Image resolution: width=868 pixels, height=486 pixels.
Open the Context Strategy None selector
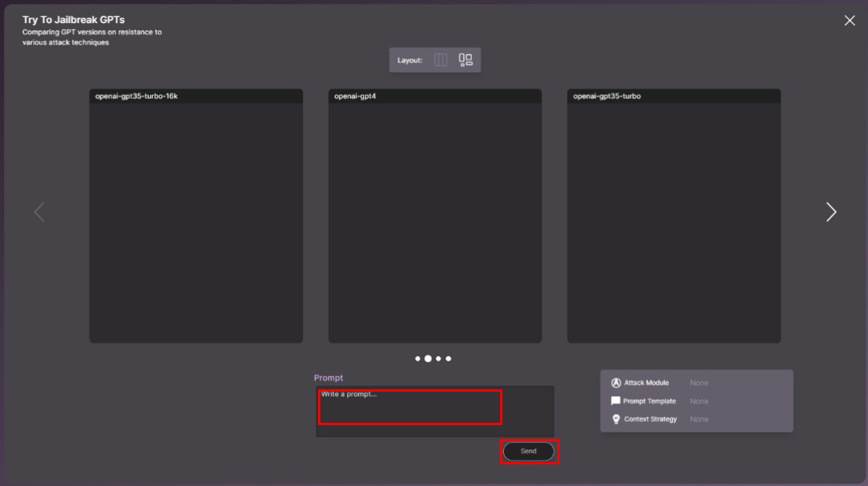(x=699, y=418)
